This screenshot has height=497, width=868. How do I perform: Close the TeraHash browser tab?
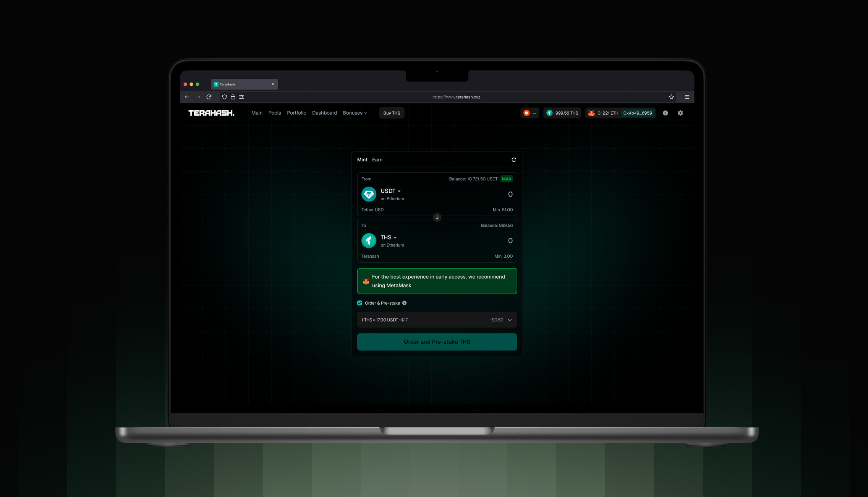pyautogui.click(x=273, y=84)
